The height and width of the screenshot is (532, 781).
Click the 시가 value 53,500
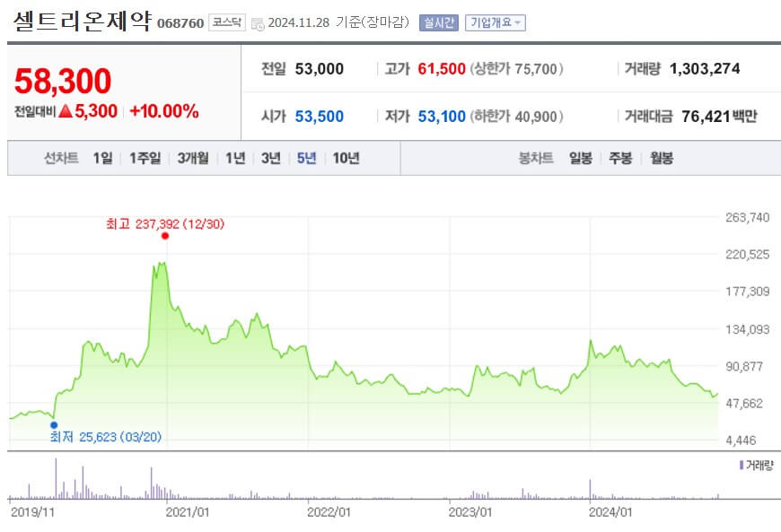point(320,117)
